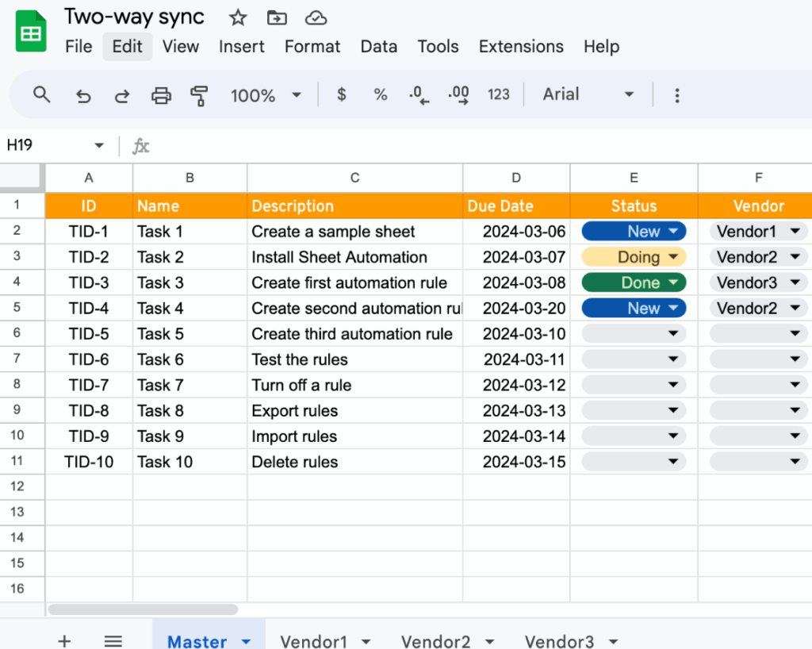
Task: Open the all sheets list button
Action: 113,640
